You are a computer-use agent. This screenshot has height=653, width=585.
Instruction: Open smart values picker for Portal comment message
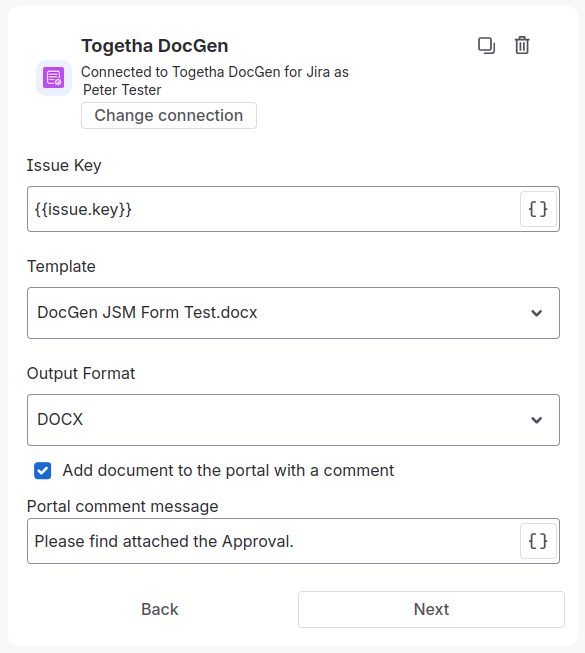(538, 541)
